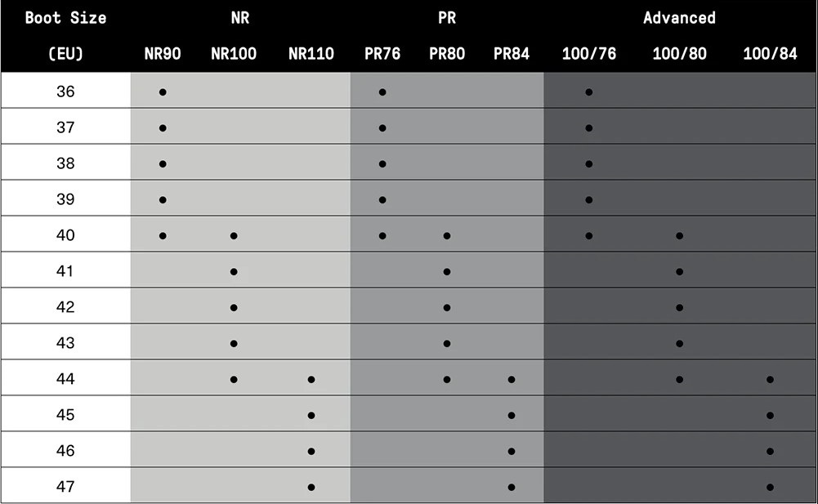The width and height of the screenshot is (818, 504).
Task: Select the PR80 dot for size 43
Action: pyautogui.click(x=447, y=343)
